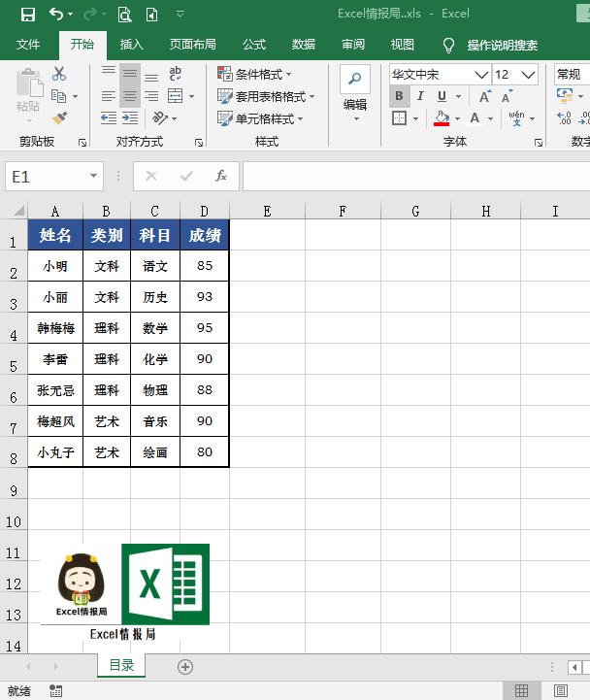The height and width of the screenshot is (700, 590).
Task: Switch to the 数据 tab
Action: (304, 45)
